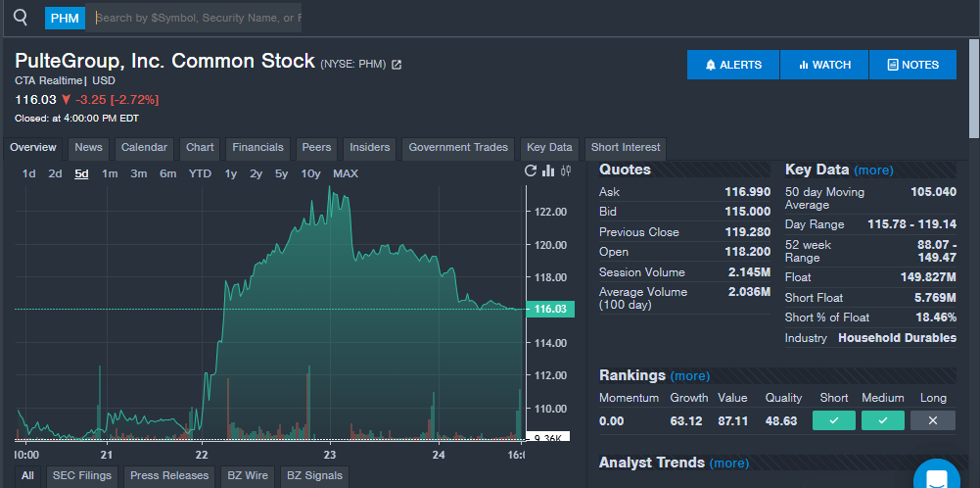Click the Float value 149.827M
Viewport: 980px width, 488px height.
coord(928,277)
